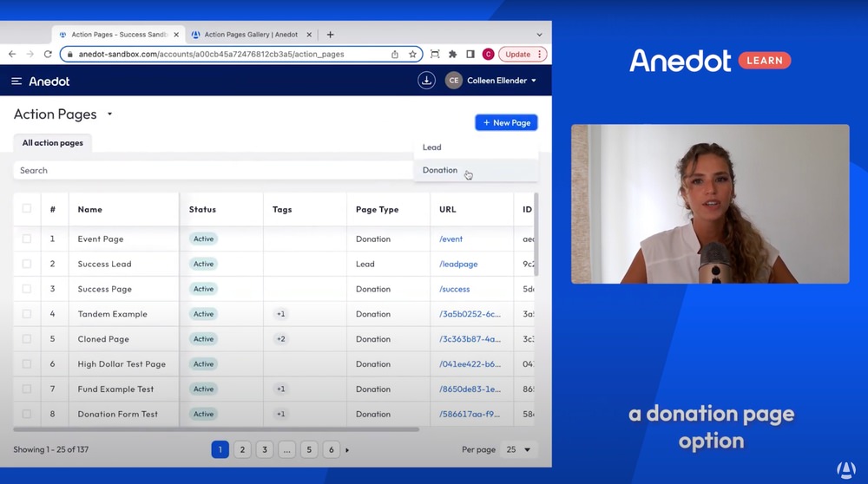The width and height of the screenshot is (868, 484).
Task: Click the +1 tag badge on Tandem Example
Action: pos(280,314)
